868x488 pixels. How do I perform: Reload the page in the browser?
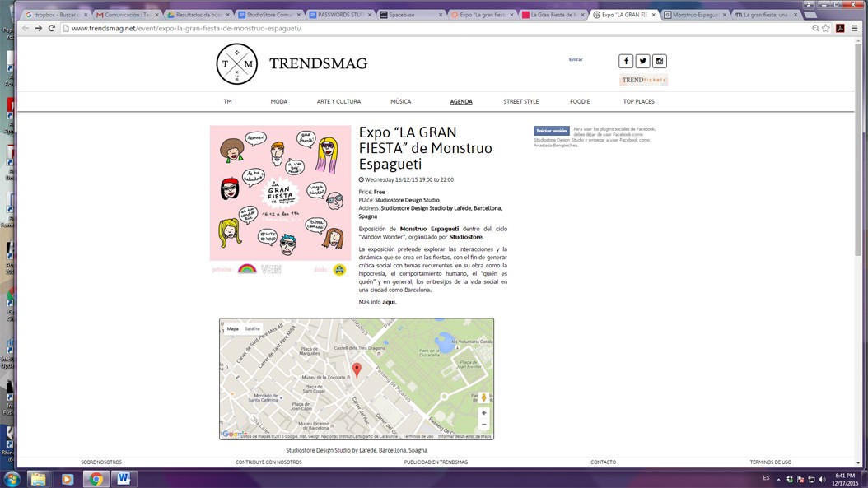pos(52,28)
